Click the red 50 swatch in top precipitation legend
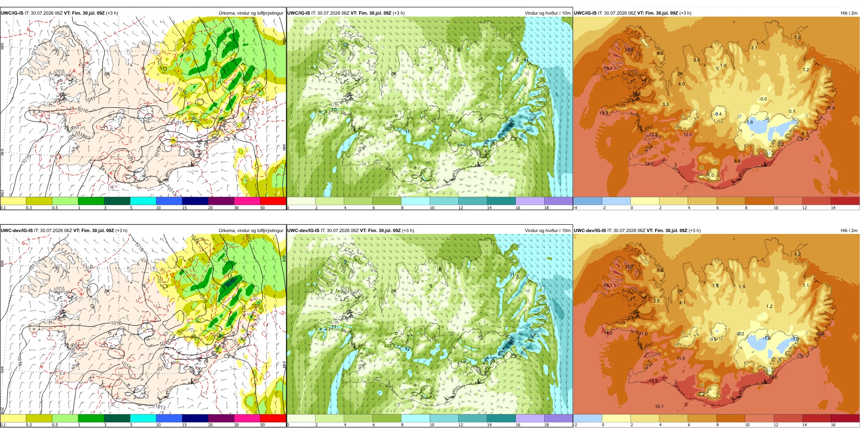 pos(273,201)
